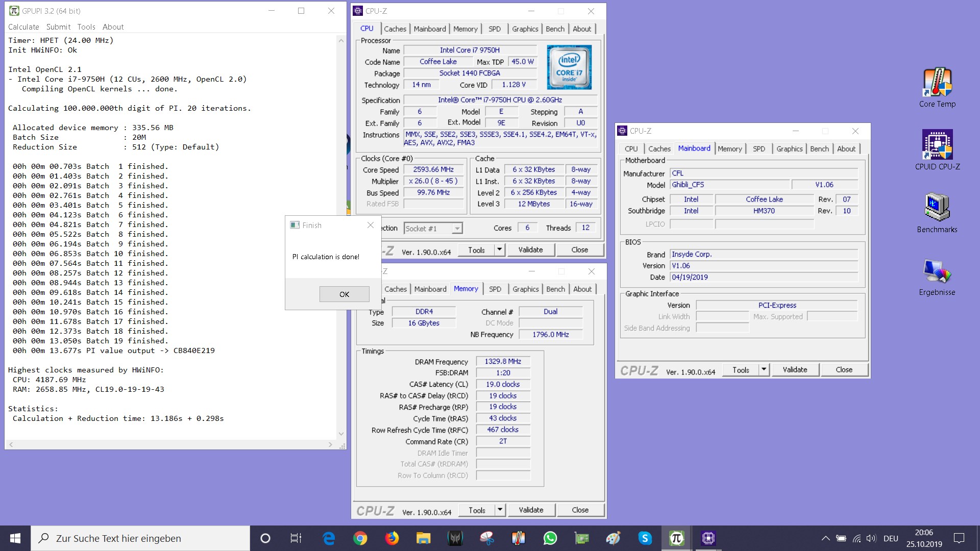Open paint palette app in taskbar
Screen dimensions: 980x551
613,538
